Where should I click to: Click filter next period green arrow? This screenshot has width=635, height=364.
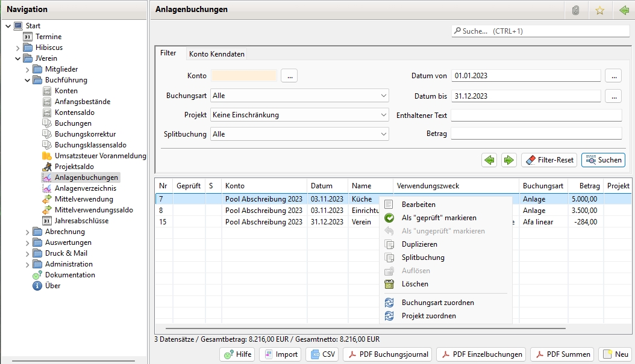click(x=509, y=160)
